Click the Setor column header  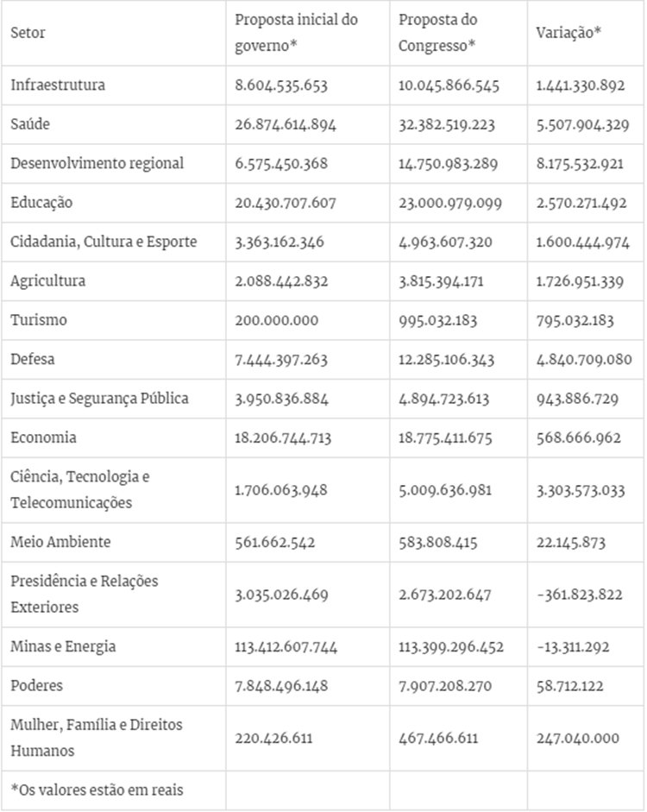click(x=28, y=33)
